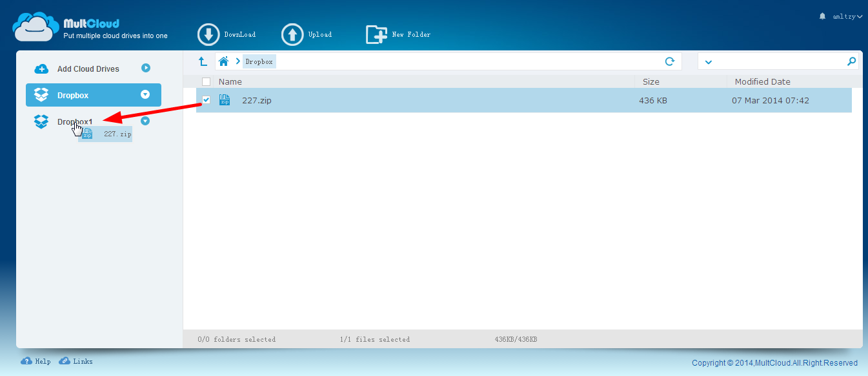This screenshot has height=376, width=868.
Task: Click the Upload toolbar icon
Action: coord(292,35)
